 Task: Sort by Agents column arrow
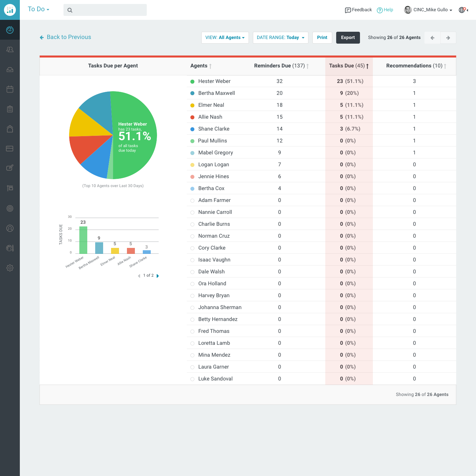(x=210, y=66)
